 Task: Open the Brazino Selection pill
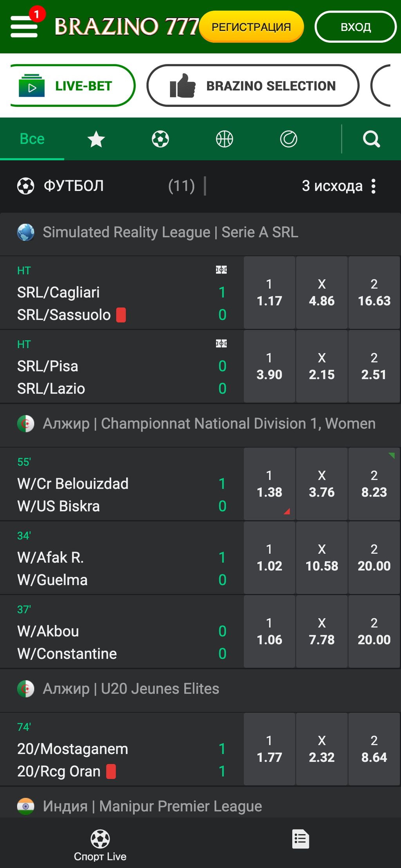click(x=253, y=86)
